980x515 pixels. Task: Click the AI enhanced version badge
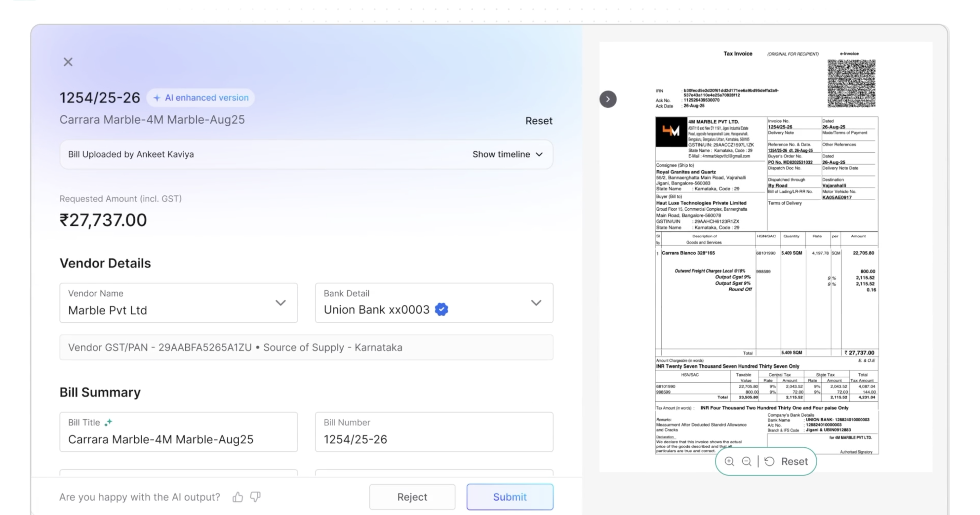tap(200, 98)
